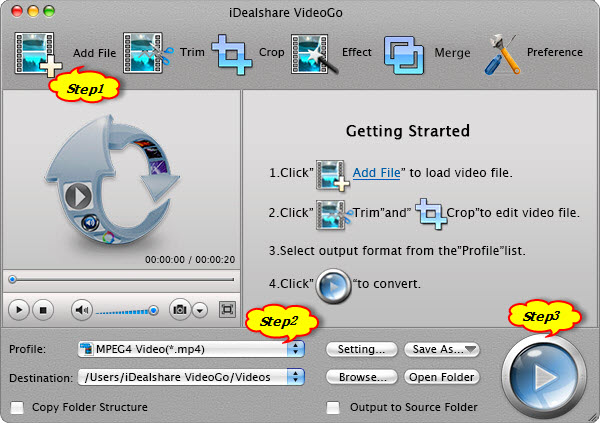This screenshot has width=600, height=423.
Task: Click the Destination: label
Action: click(x=41, y=378)
